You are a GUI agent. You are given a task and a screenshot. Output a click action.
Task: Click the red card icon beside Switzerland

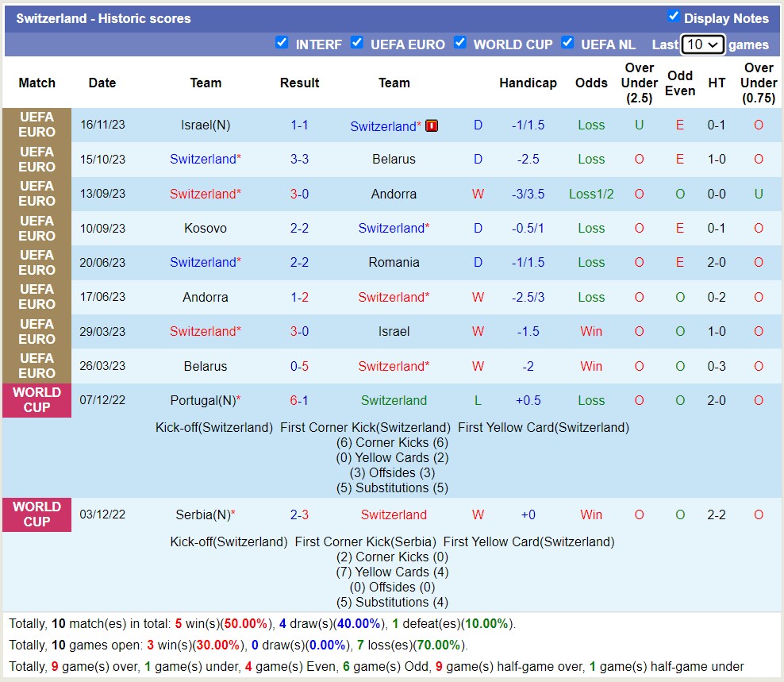click(432, 125)
